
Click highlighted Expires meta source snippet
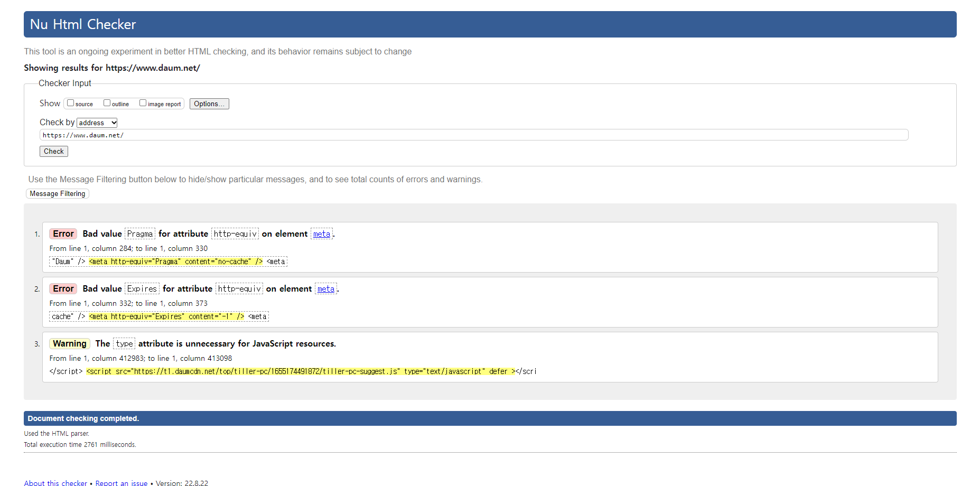[x=167, y=316]
